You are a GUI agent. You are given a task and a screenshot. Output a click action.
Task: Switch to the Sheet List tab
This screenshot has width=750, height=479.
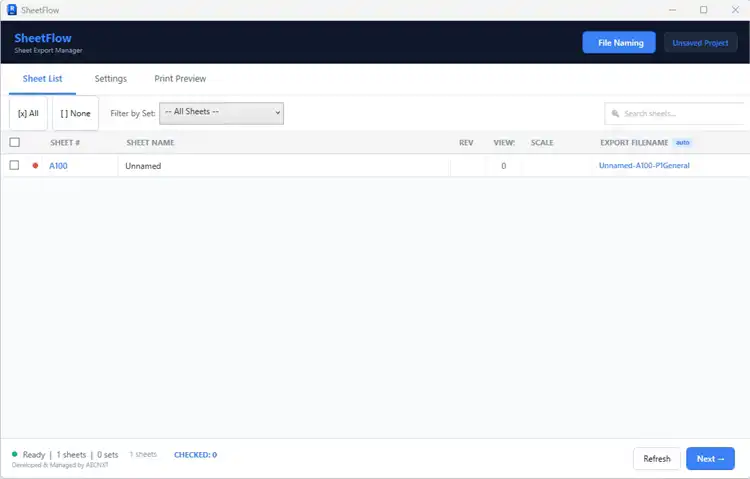click(43, 78)
